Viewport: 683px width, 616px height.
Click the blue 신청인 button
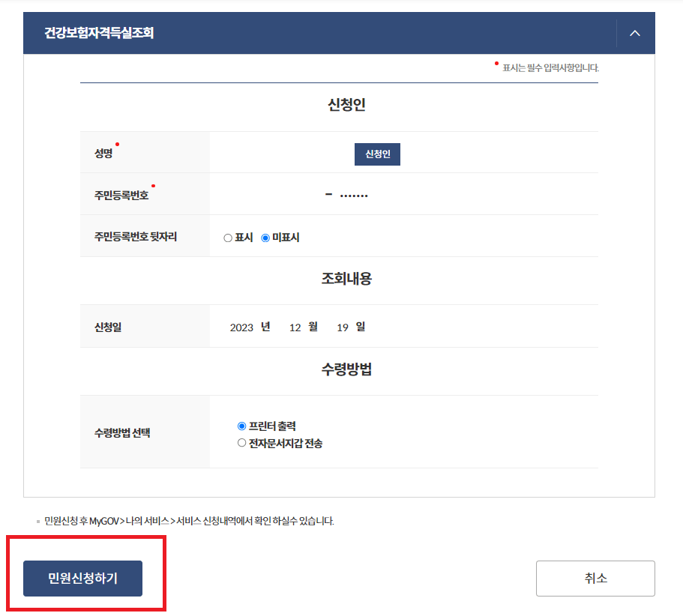377,154
